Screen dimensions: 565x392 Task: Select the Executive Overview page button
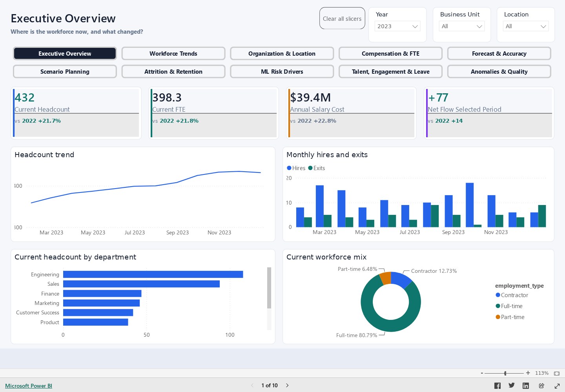(65, 53)
